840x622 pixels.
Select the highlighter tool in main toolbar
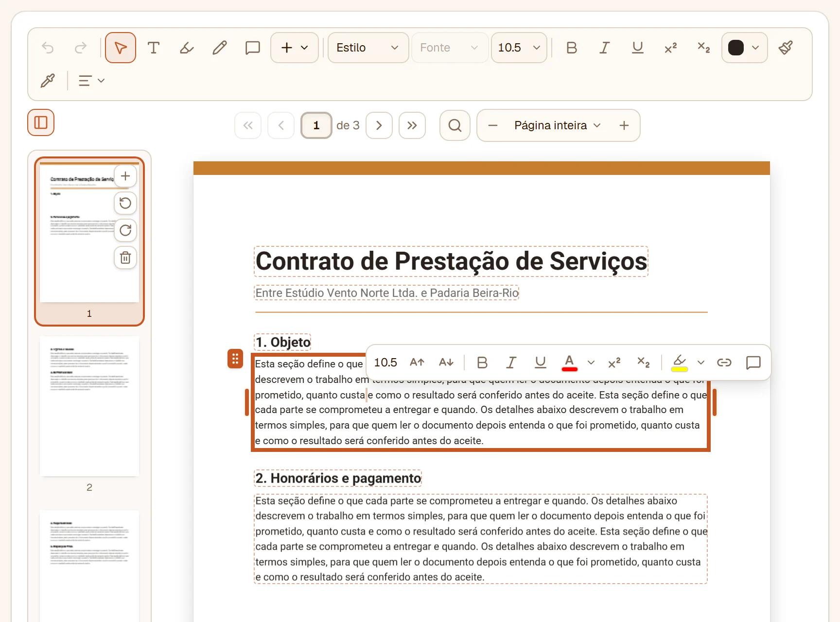187,48
